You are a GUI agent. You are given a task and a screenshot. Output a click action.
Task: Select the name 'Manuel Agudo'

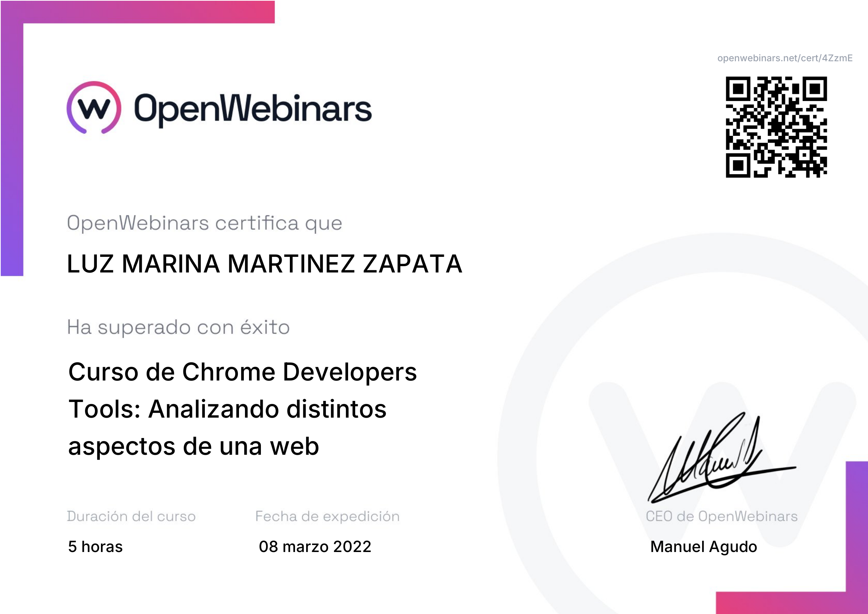tap(704, 547)
